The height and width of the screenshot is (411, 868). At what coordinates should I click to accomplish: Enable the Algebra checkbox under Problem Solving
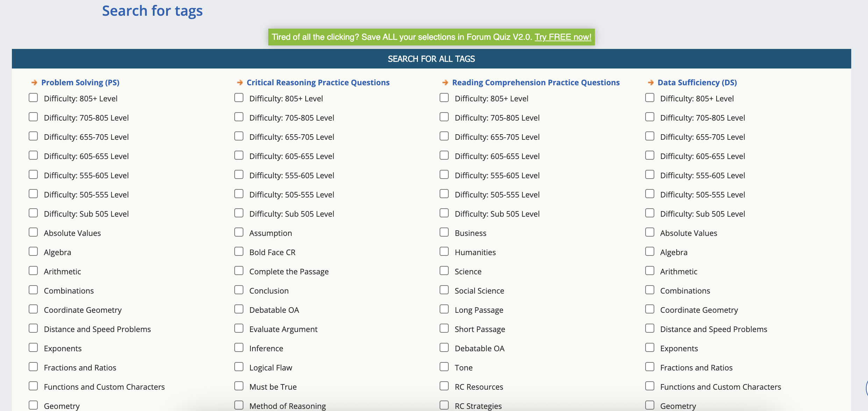(x=33, y=252)
